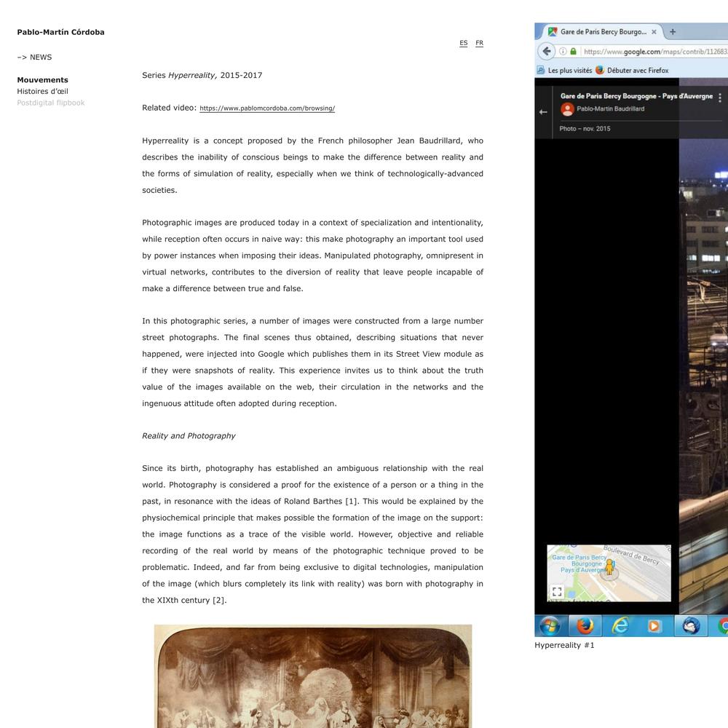Click the white back arrow in Maps panel
Image resolution: width=728 pixels, height=728 pixels.
[543, 112]
